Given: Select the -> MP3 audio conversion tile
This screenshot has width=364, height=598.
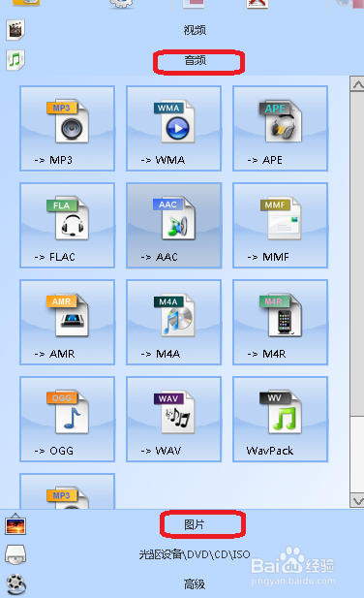Looking at the screenshot, I should click(x=67, y=129).
